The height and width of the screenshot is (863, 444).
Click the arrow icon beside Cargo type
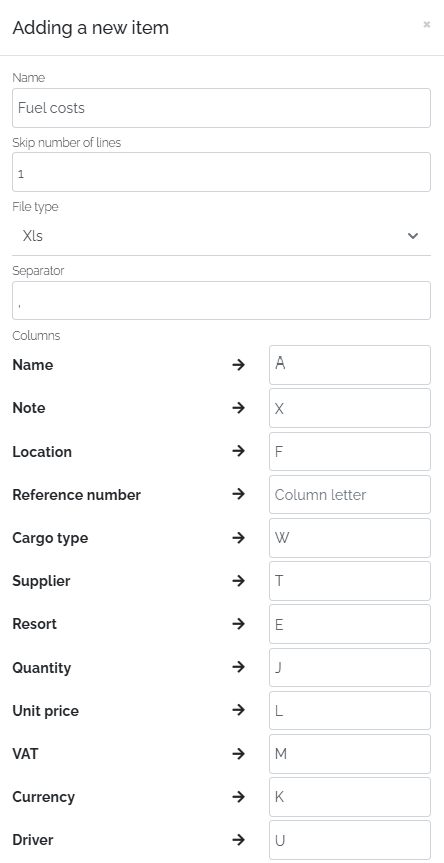click(238, 537)
